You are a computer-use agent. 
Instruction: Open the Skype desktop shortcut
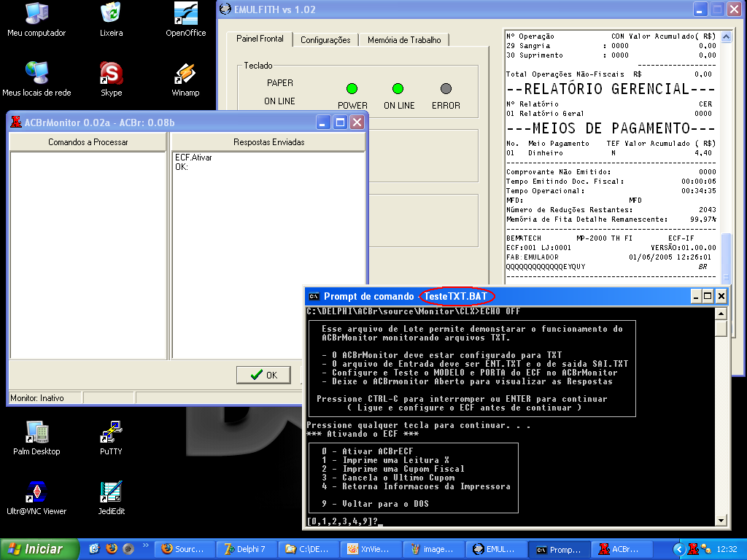click(x=111, y=74)
